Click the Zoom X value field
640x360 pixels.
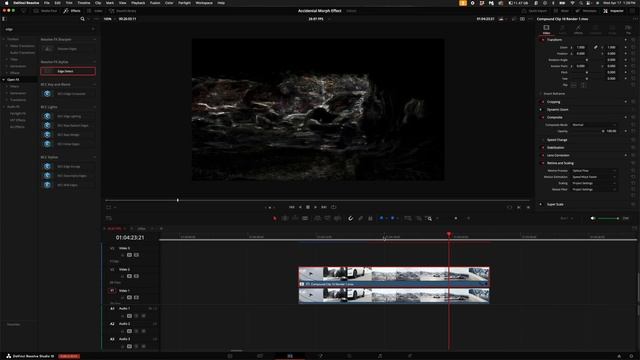pyautogui.click(x=581, y=47)
